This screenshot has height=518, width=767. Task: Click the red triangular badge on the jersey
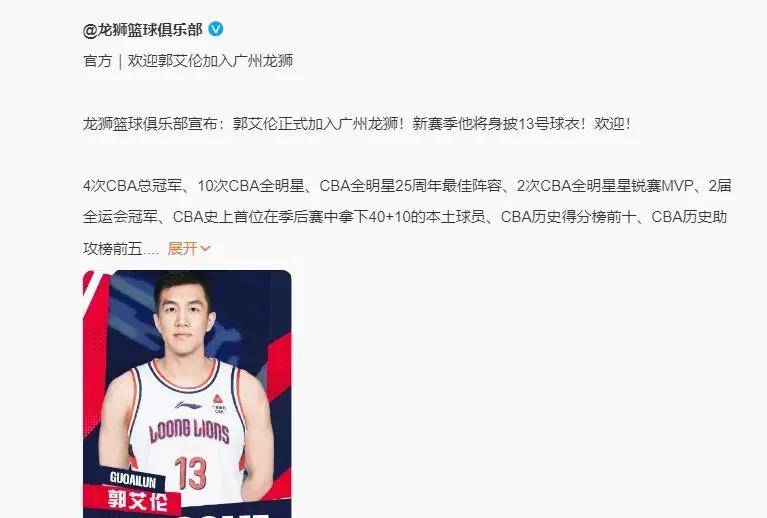pyautogui.click(x=218, y=399)
